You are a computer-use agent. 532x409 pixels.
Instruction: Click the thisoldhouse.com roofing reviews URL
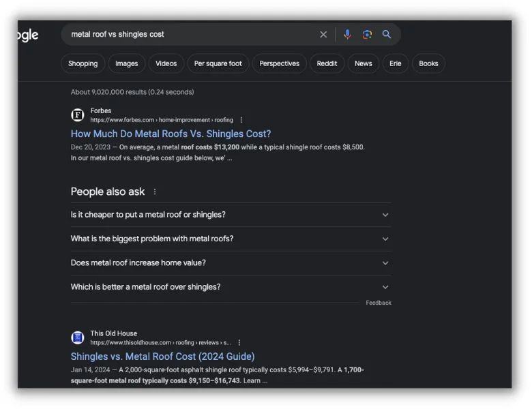click(160, 342)
